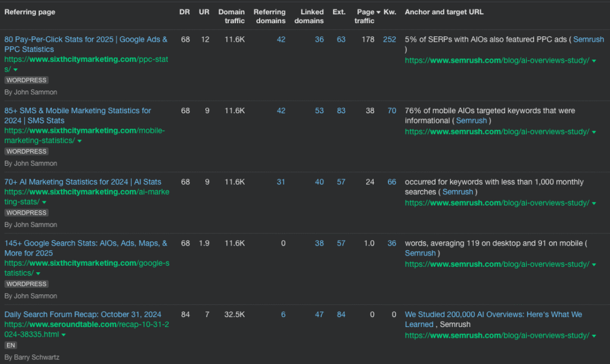Open 'Daily Search Forum Recap' link
This screenshot has width=610, height=364.
click(83, 314)
